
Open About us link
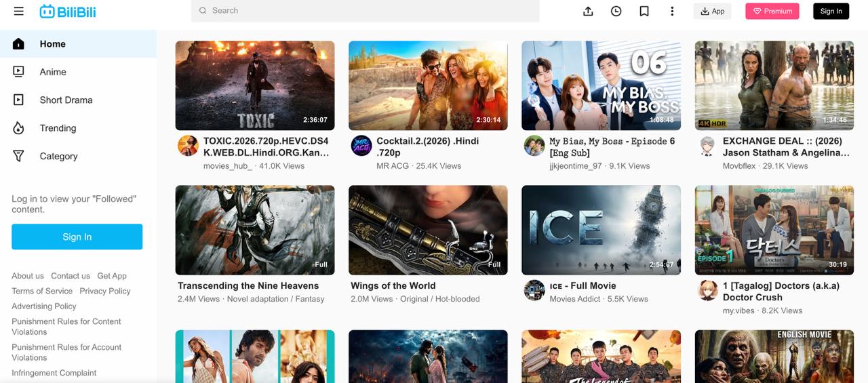point(28,276)
